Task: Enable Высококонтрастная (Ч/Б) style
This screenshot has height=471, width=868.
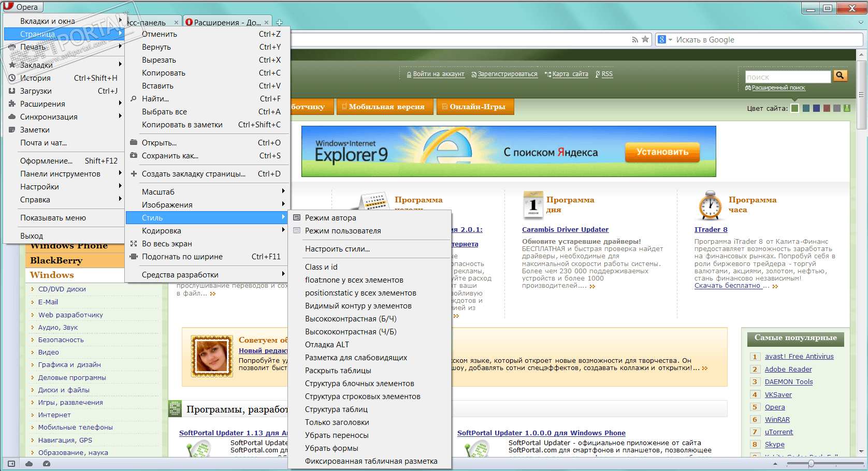Action: tap(369, 332)
